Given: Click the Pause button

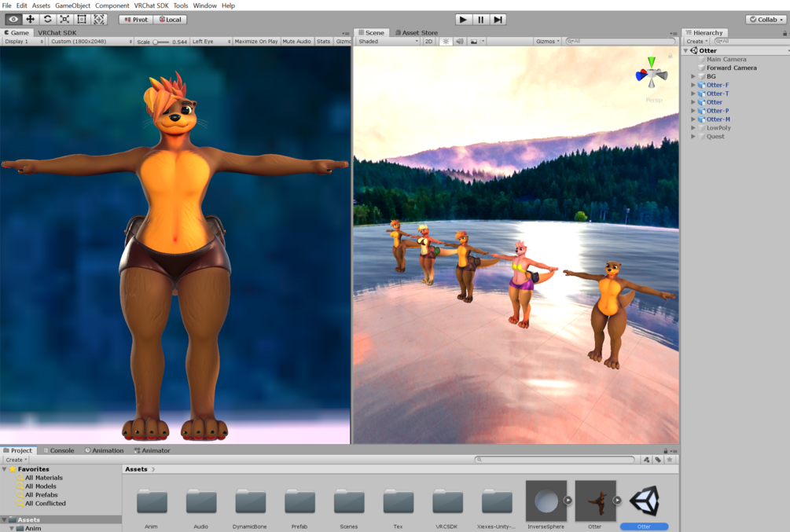Looking at the screenshot, I should (480, 20).
